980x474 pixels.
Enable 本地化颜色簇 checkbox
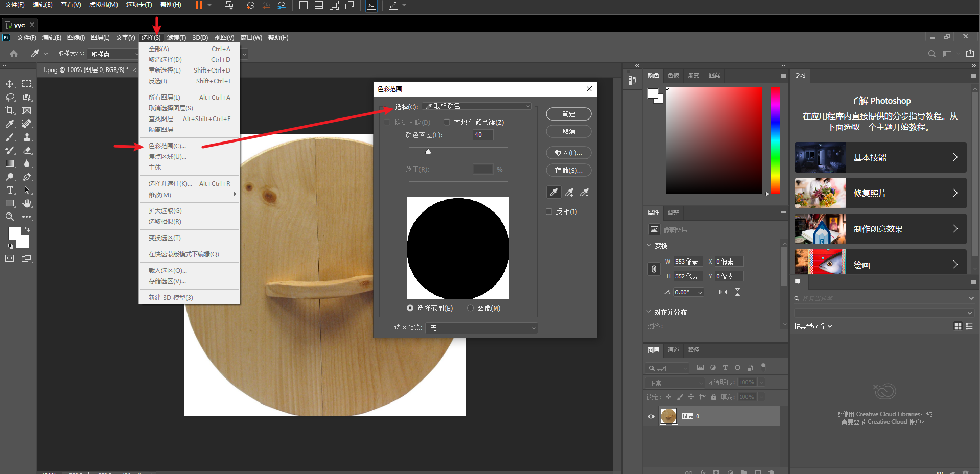447,122
